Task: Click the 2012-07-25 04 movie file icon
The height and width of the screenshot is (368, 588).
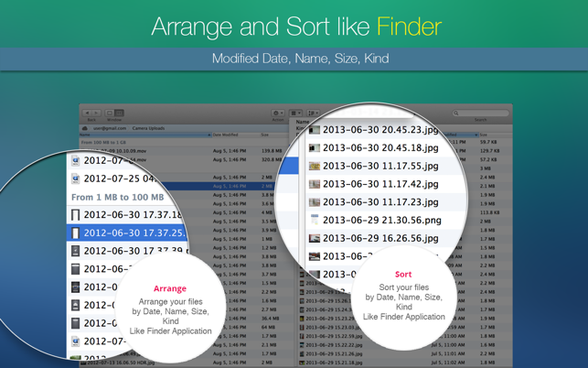Action: click(75, 179)
